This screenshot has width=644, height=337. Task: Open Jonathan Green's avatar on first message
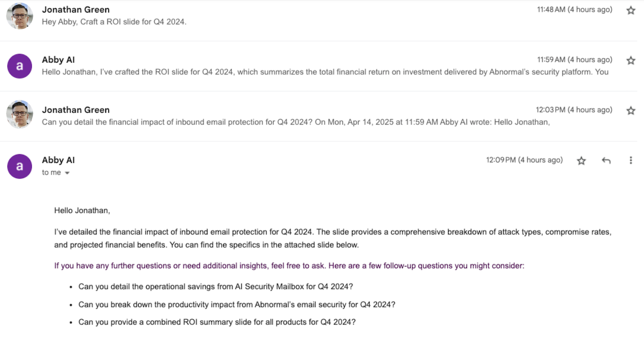tap(19, 16)
